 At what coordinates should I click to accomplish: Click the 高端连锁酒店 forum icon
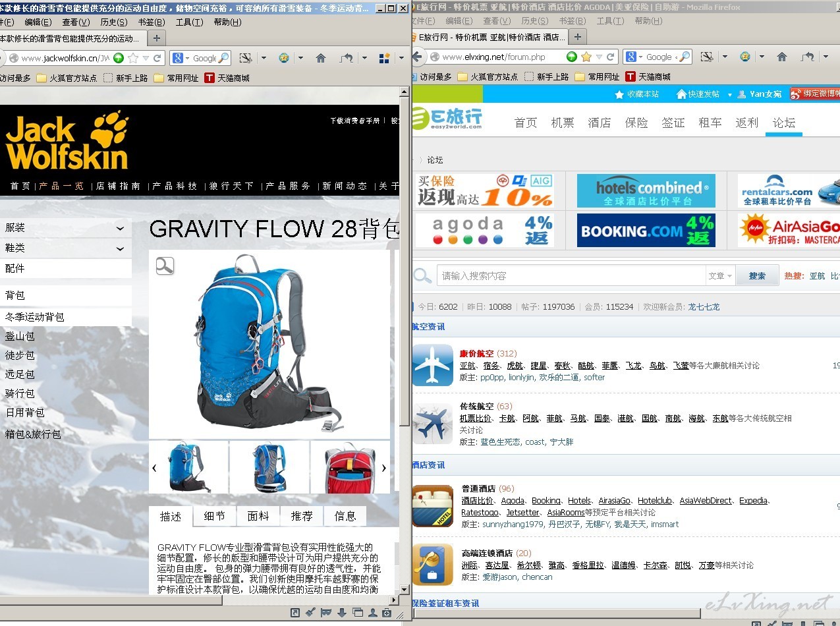coord(433,565)
